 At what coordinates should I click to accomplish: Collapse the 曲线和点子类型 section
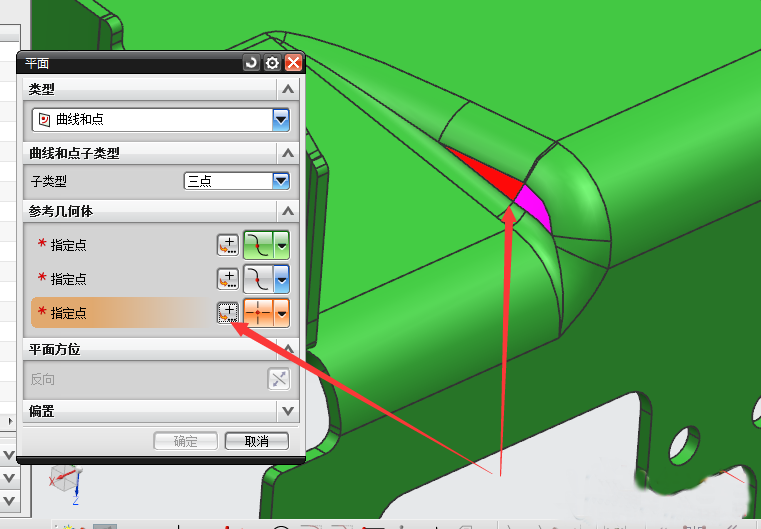(x=288, y=153)
